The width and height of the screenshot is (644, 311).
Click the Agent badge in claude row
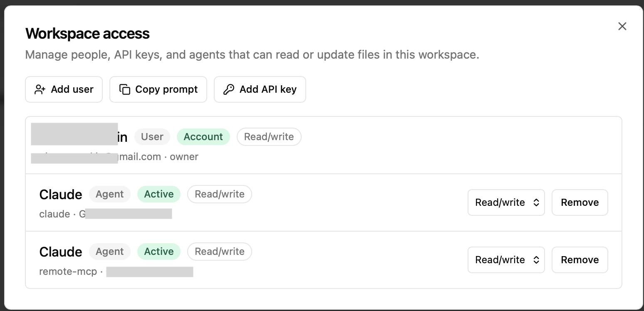109,194
